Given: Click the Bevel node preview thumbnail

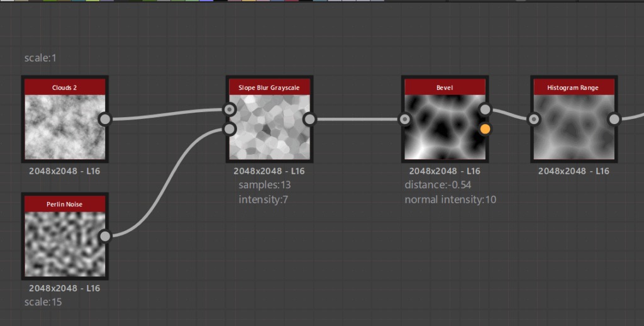Looking at the screenshot, I should 445,127.
